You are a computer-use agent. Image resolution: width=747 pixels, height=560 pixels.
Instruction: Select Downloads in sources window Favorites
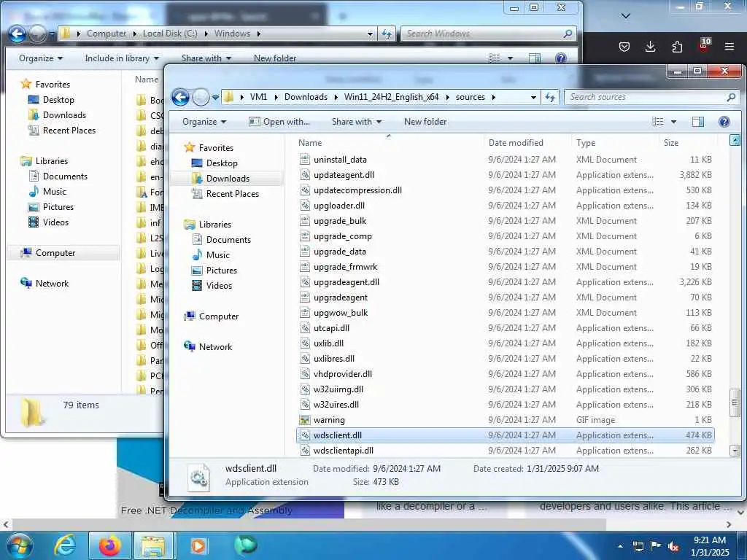pos(228,179)
